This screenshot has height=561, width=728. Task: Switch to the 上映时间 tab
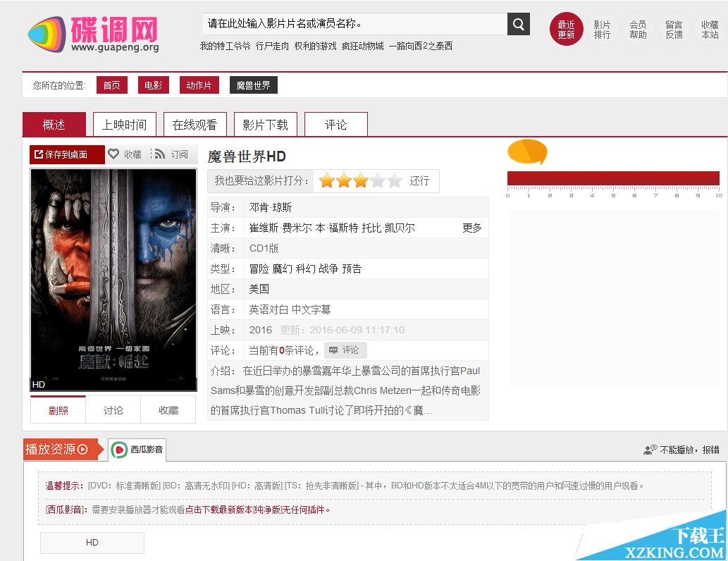[x=125, y=125]
